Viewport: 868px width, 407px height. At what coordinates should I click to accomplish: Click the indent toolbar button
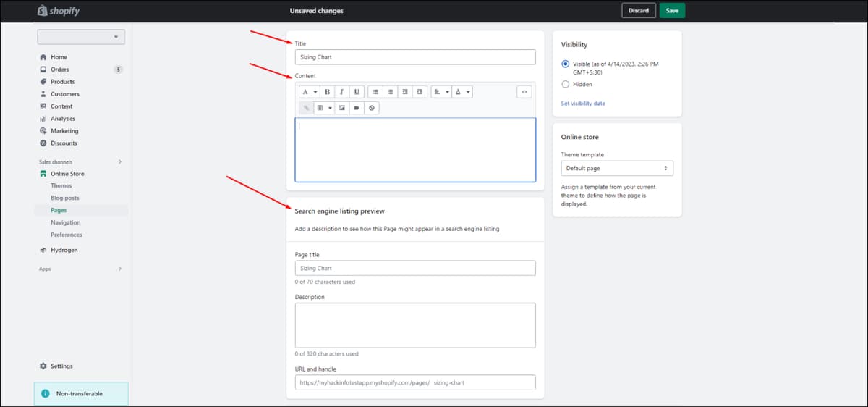click(419, 92)
